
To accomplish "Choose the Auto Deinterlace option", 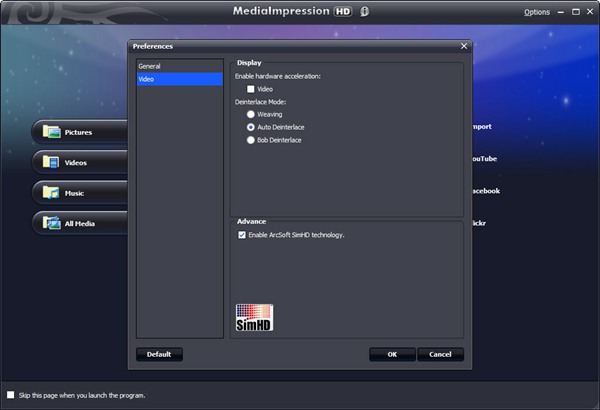I will (251, 128).
